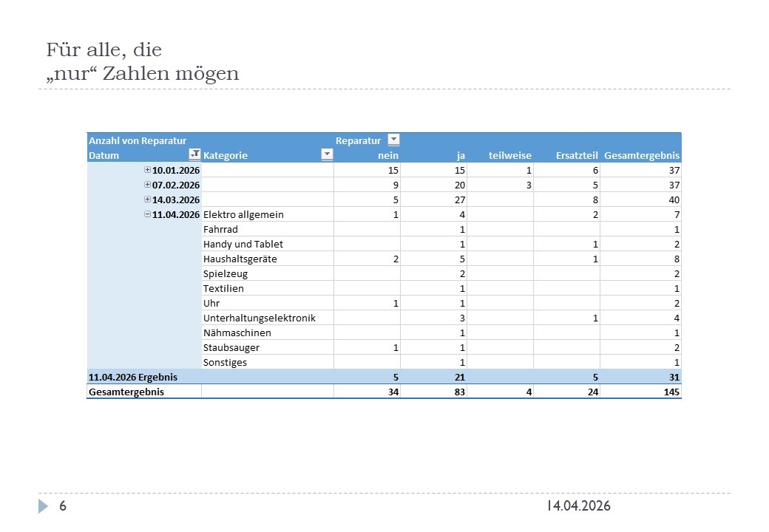Select the 'Anzahl von Reparatur' header cell
769x532 pixels.
pos(137,140)
